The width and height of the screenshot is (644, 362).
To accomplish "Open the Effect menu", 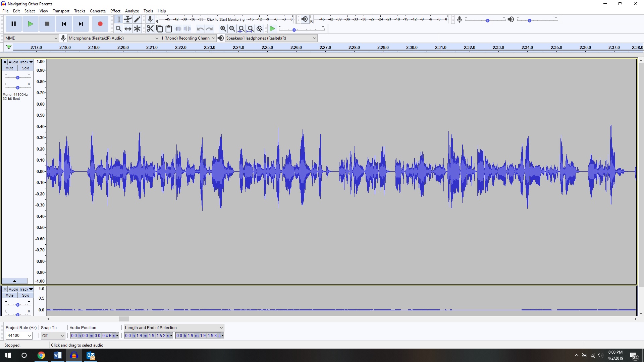I will 115,11.
